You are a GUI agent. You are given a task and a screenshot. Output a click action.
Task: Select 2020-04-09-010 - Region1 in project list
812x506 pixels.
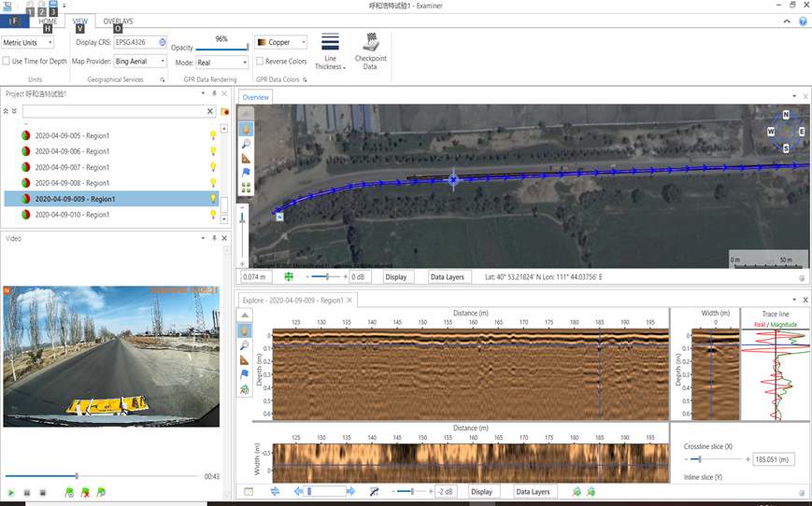72,215
